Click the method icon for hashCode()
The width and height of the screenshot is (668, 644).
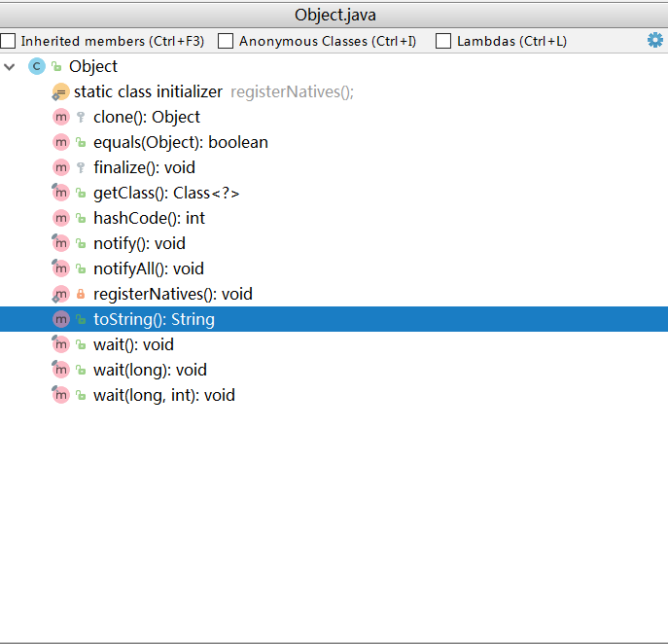pyautogui.click(x=61, y=218)
